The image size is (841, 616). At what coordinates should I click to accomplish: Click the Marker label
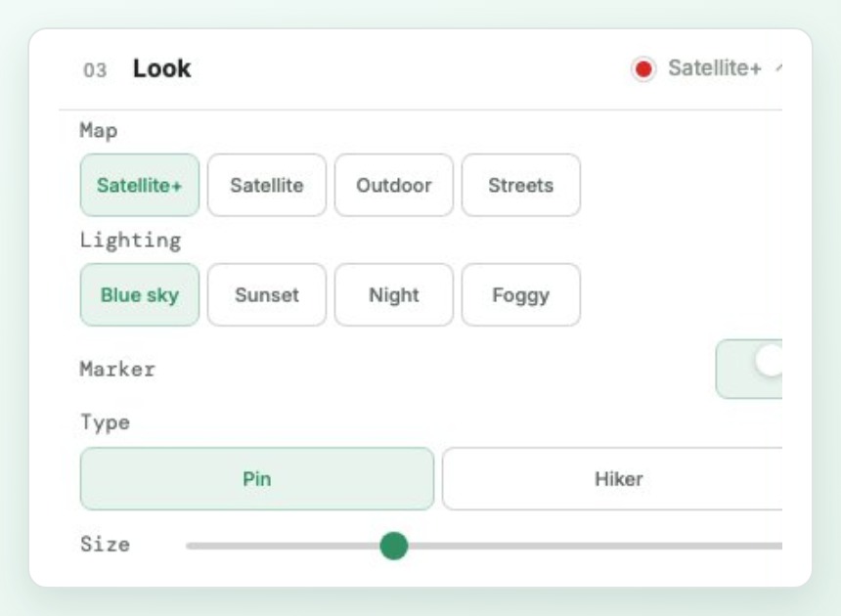point(117,369)
